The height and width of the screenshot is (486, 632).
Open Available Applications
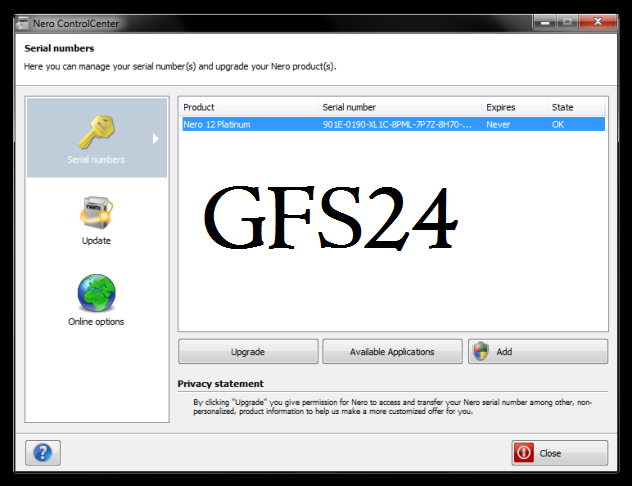[392, 352]
